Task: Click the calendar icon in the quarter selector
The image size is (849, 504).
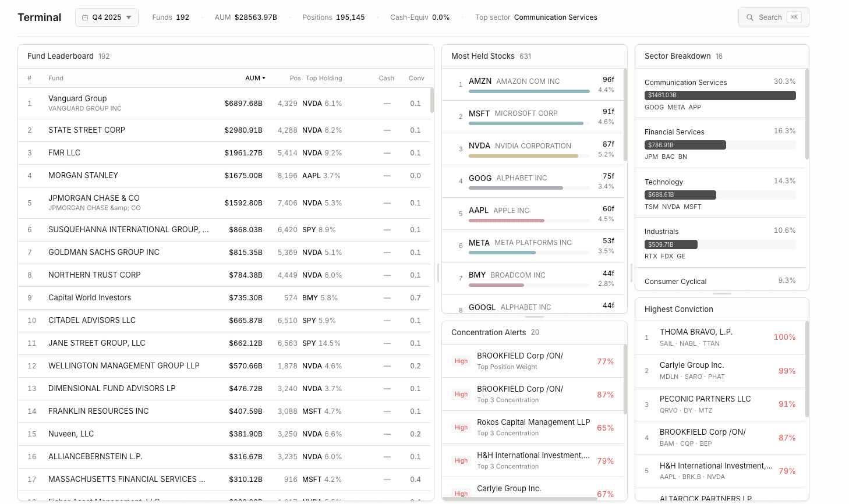Action: pyautogui.click(x=85, y=17)
